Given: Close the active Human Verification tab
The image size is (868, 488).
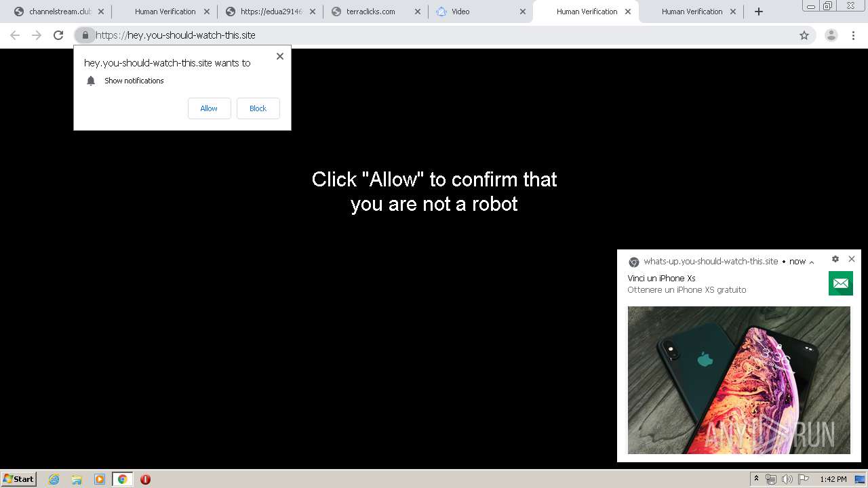Looking at the screenshot, I should point(627,12).
